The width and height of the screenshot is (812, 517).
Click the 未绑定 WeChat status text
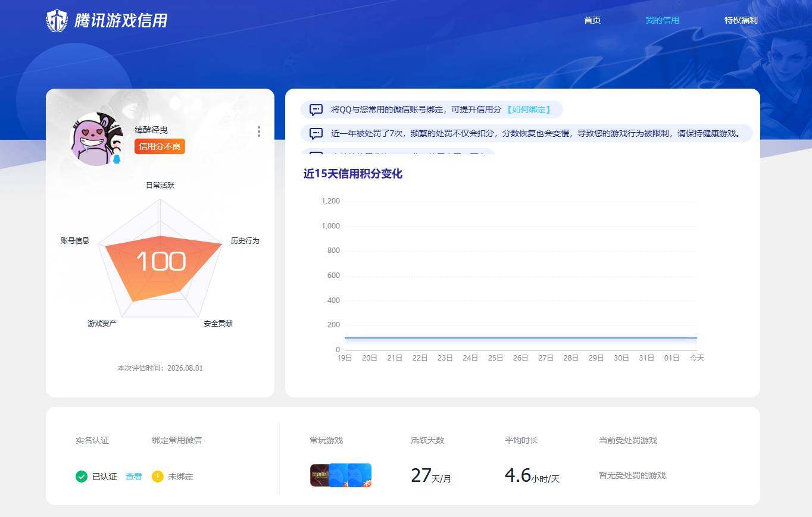pyautogui.click(x=180, y=477)
